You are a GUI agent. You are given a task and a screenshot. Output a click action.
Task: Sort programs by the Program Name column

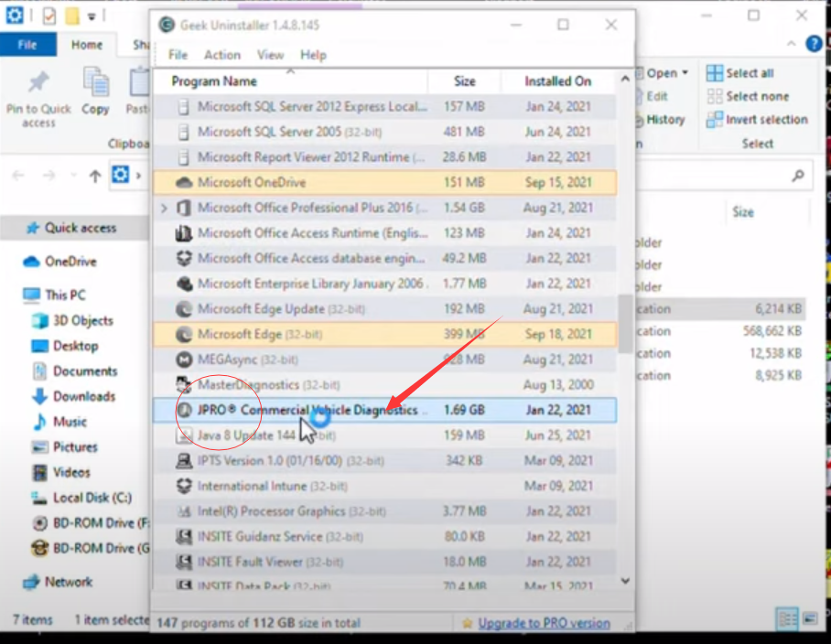pos(214,81)
